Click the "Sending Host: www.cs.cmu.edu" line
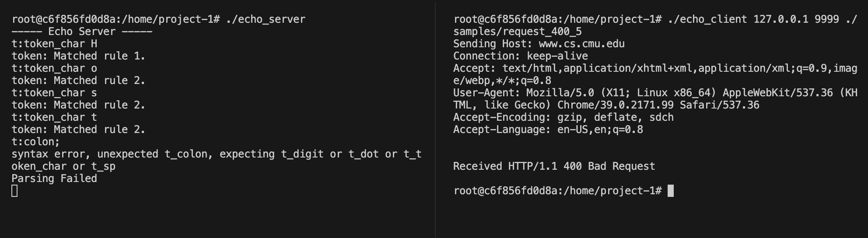 [x=539, y=44]
